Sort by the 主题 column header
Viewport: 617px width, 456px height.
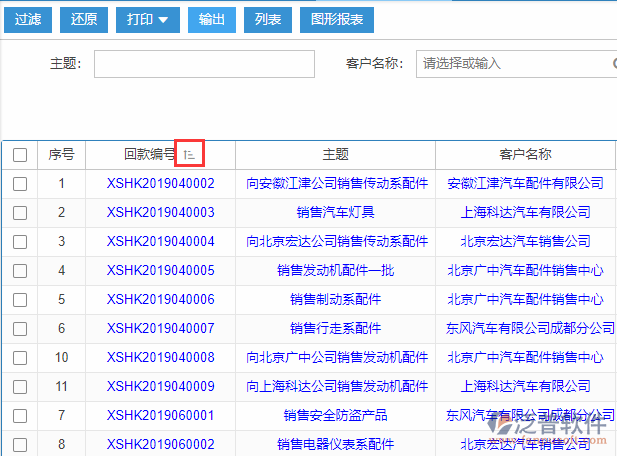[336, 155]
